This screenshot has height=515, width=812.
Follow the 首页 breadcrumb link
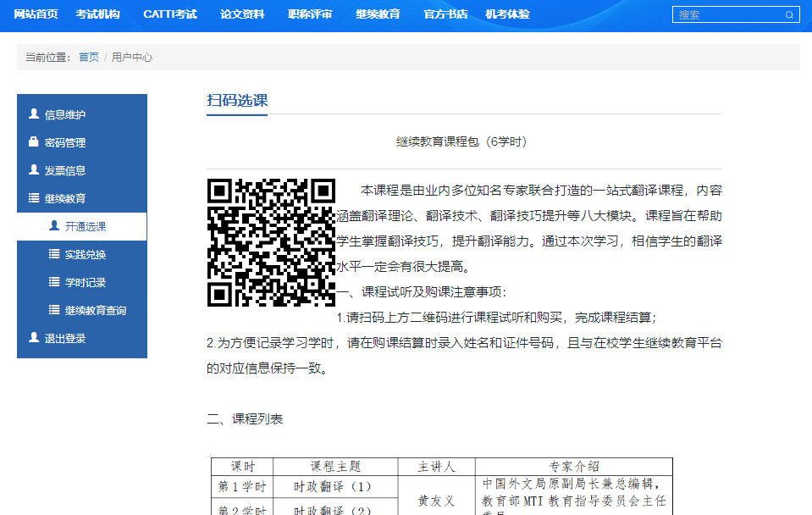[89, 58]
